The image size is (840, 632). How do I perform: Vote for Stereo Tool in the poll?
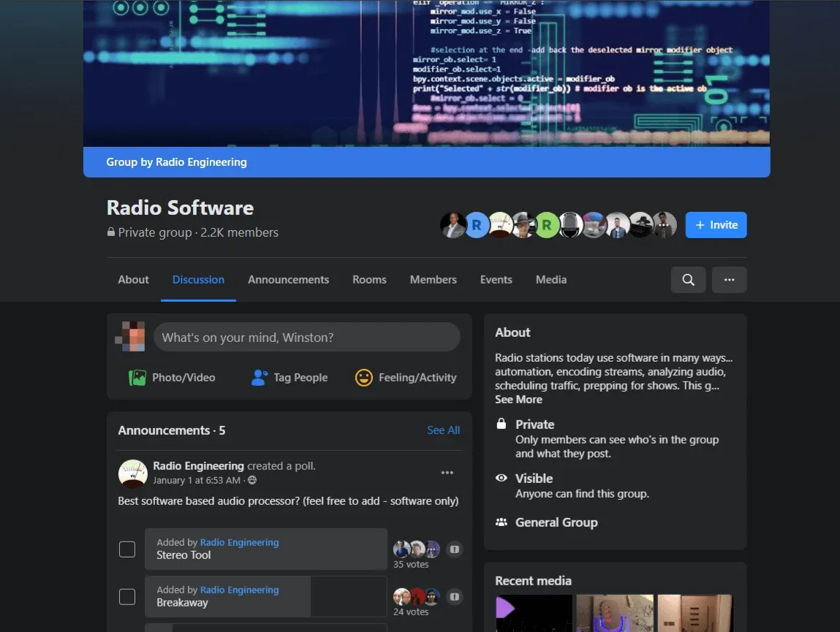click(126, 548)
